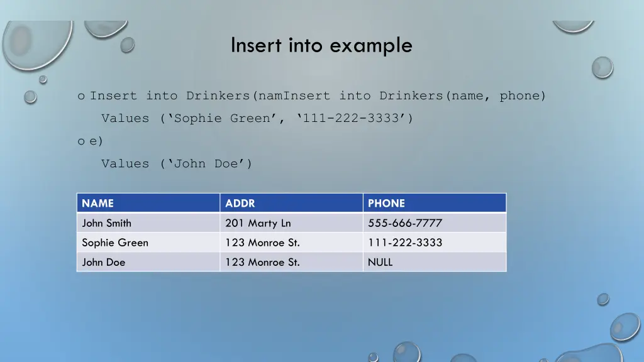Viewport: 644px width, 362px height.
Task: Select the '111-222-3333' table cell
Action: (435, 242)
